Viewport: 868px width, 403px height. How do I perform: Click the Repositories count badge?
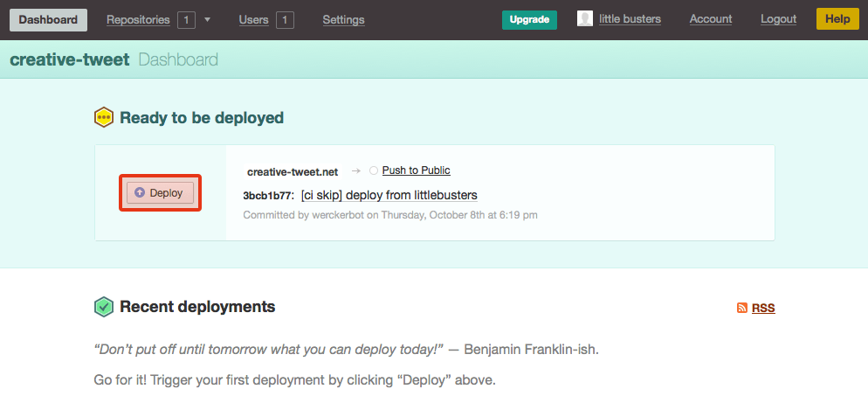[186, 19]
